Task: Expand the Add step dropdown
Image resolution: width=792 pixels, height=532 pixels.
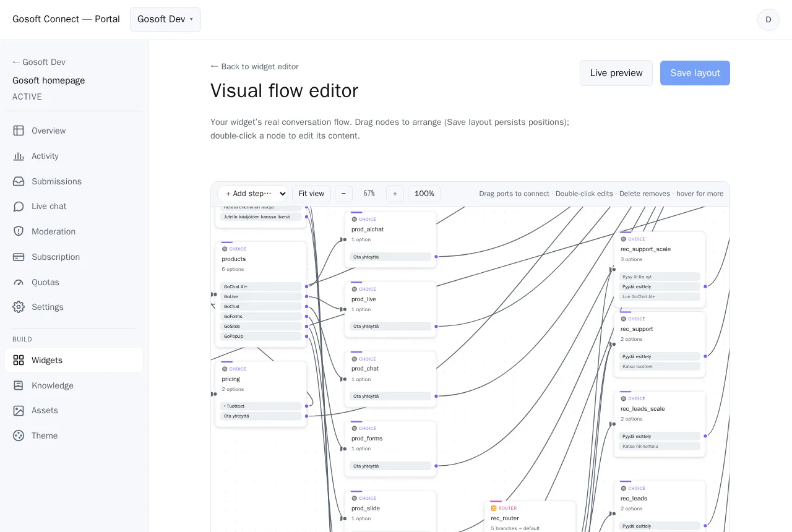Action: (x=252, y=194)
